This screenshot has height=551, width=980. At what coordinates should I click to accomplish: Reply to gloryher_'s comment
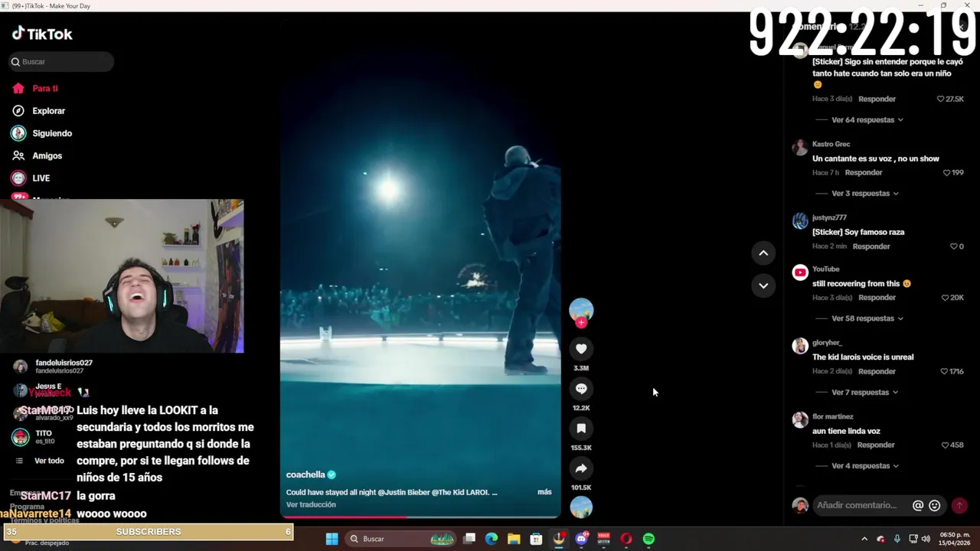point(877,371)
